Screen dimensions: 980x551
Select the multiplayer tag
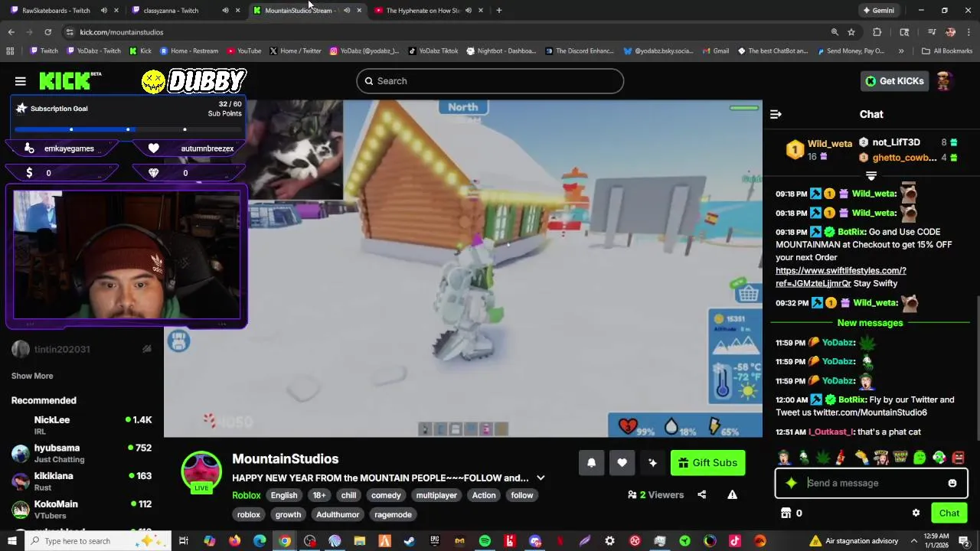coord(436,495)
